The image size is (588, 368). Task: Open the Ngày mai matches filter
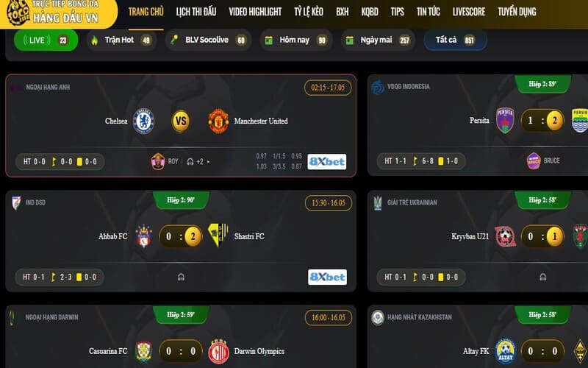pos(378,40)
